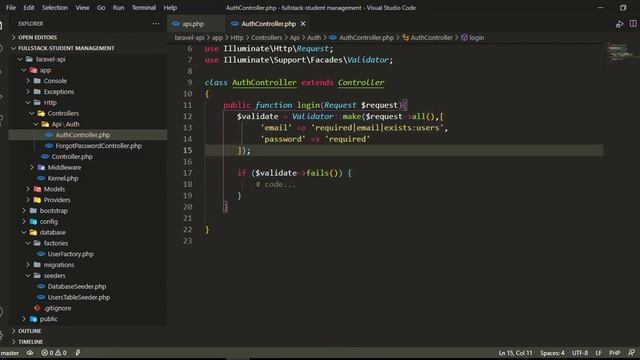Click the open changes icon in editor toolbar

(619, 24)
